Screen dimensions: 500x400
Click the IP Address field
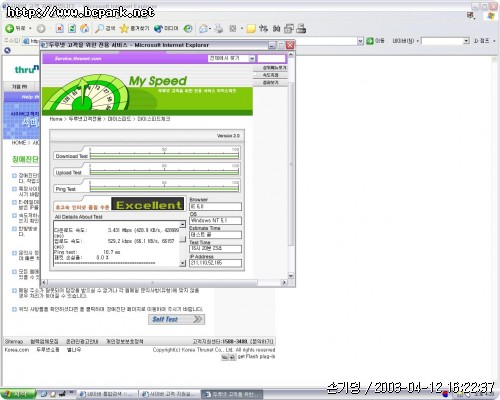(215, 263)
